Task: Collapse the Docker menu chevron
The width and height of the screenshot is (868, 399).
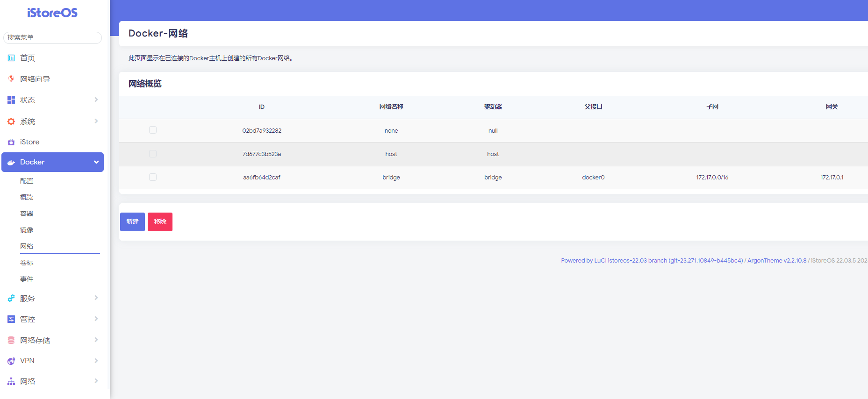Action: [x=96, y=162]
